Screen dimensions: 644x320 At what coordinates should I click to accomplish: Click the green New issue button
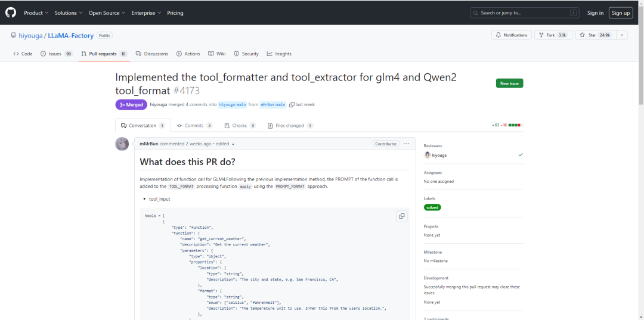(x=509, y=83)
